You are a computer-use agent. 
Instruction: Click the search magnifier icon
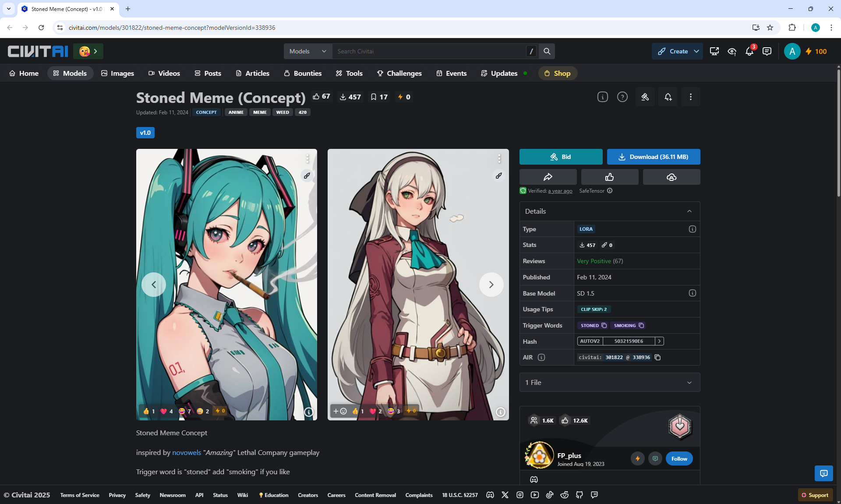(547, 51)
